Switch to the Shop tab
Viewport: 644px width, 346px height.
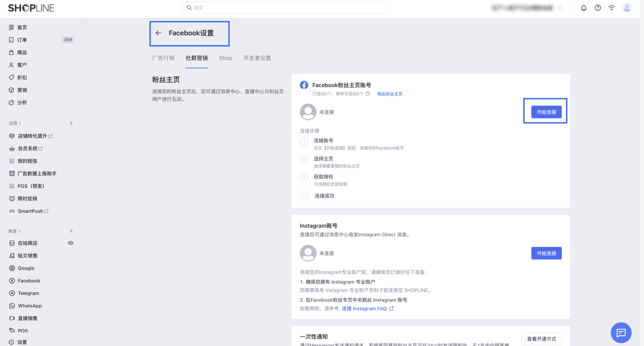[x=226, y=58]
